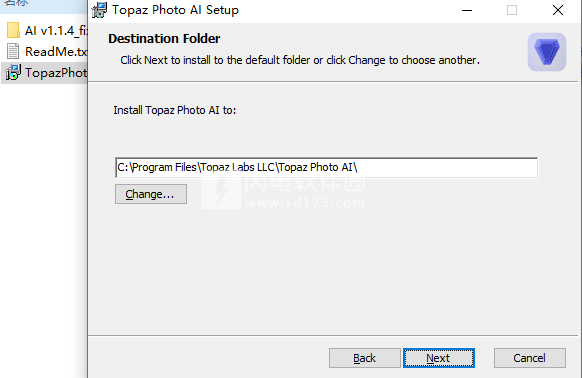This screenshot has width=582, height=378.
Task: Click the Destination Folder heading
Action: click(164, 39)
